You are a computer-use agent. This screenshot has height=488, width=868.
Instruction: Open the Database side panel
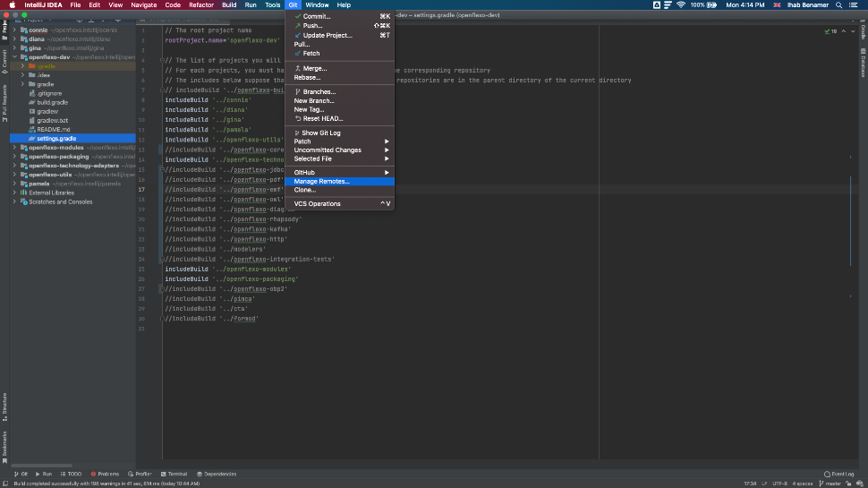click(863, 63)
